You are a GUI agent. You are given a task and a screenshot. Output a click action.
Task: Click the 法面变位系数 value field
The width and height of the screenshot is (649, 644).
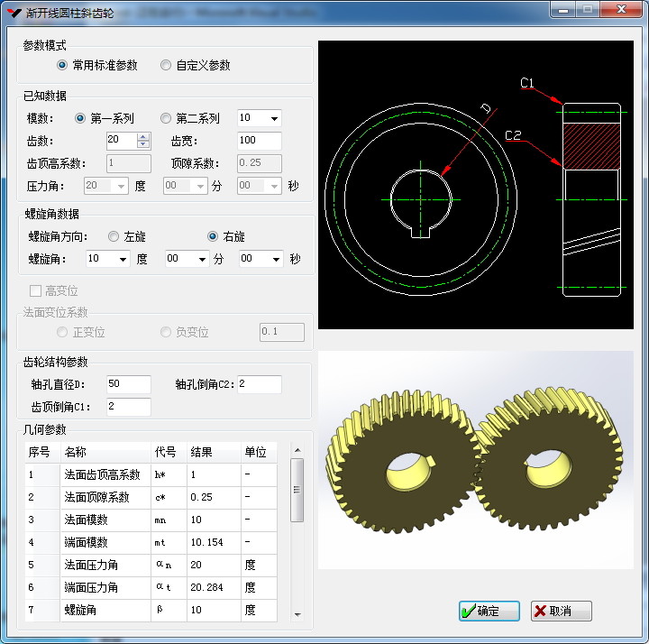282,332
